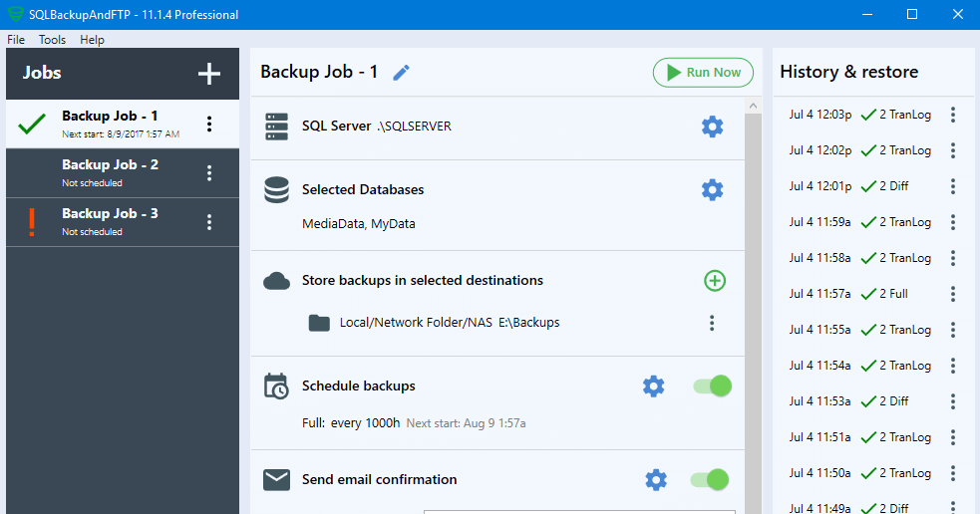
Task: Select Backup Job - 2 in jobs list
Action: [123, 173]
